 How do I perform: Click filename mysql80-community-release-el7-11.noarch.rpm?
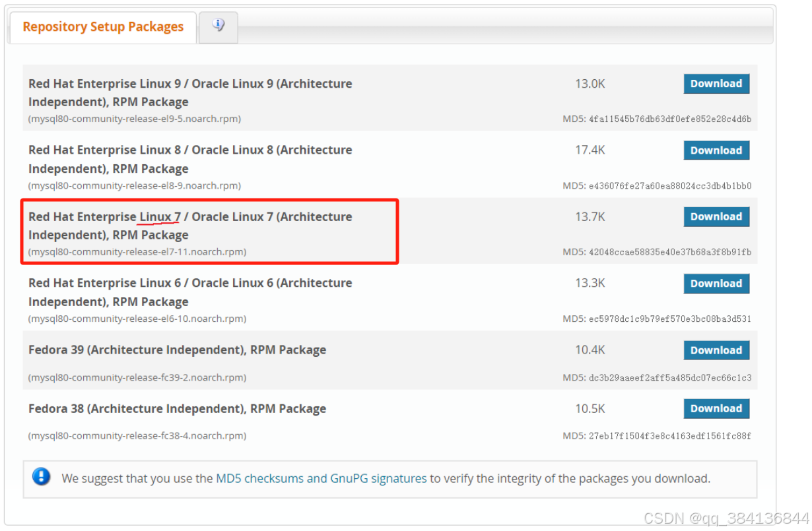[x=137, y=252]
